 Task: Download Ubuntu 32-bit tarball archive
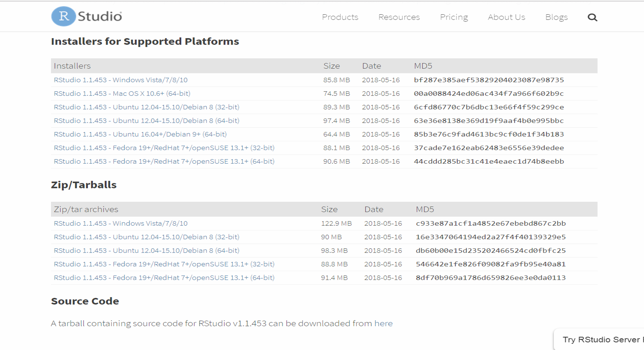146,237
